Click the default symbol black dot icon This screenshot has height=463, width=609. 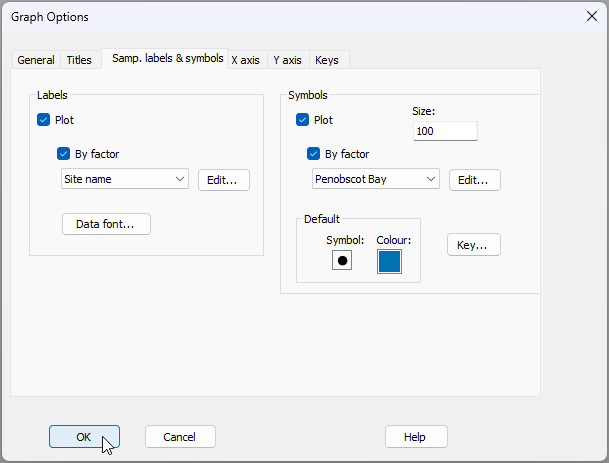[x=342, y=261]
